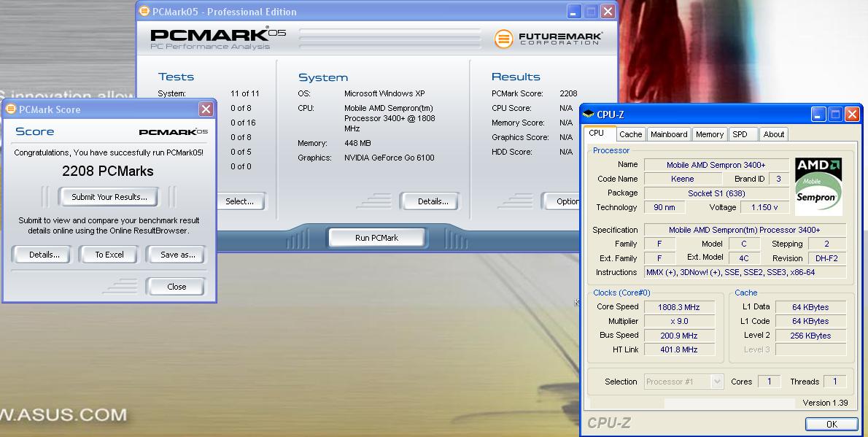Screen dimensions: 868x437
Task: Click the Level 2 cache value 256 KBytes
Action: (x=810, y=336)
